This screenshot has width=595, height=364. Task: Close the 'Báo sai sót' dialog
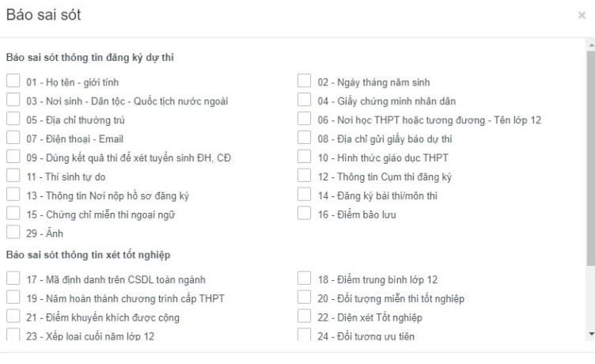[582, 15]
